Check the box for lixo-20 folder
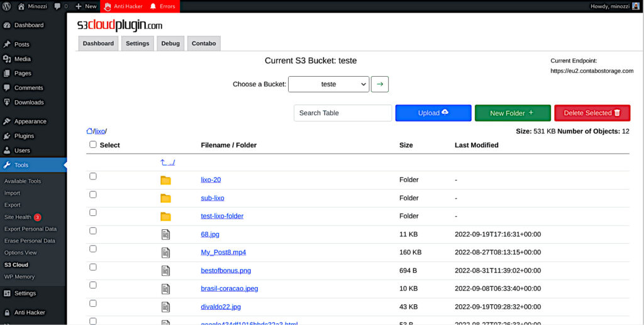 pyautogui.click(x=93, y=176)
